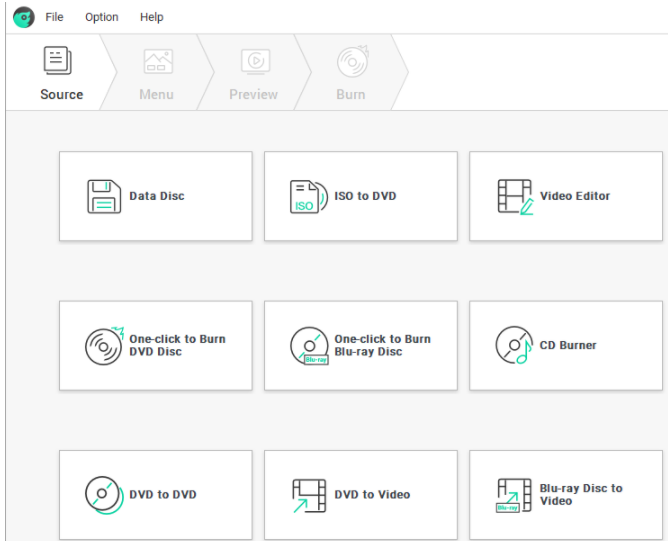Click the CD Burner music disc icon
Image resolution: width=668 pixels, height=541 pixels.
pyautogui.click(x=514, y=345)
